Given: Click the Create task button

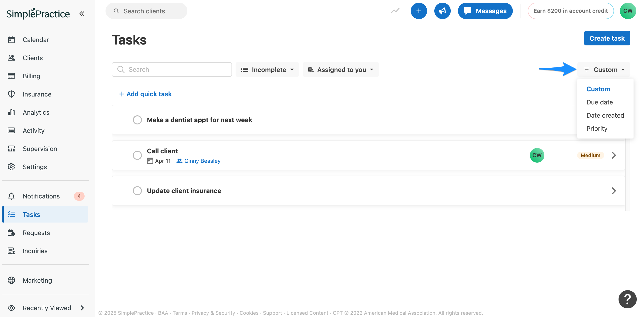Looking at the screenshot, I should pyautogui.click(x=607, y=38).
